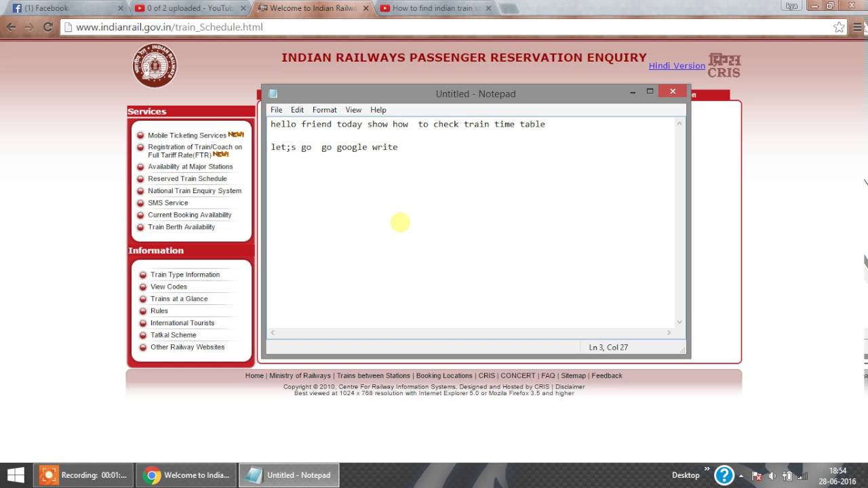The image size is (868, 488).
Task: Expand the Desktop toolbar chevron
Action: pos(707,468)
